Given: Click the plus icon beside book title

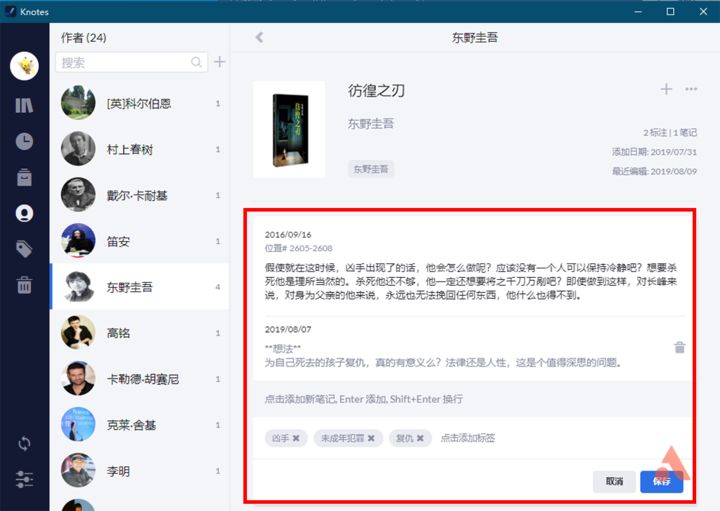Looking at the screenshot, I should click(x=666, y=89).
